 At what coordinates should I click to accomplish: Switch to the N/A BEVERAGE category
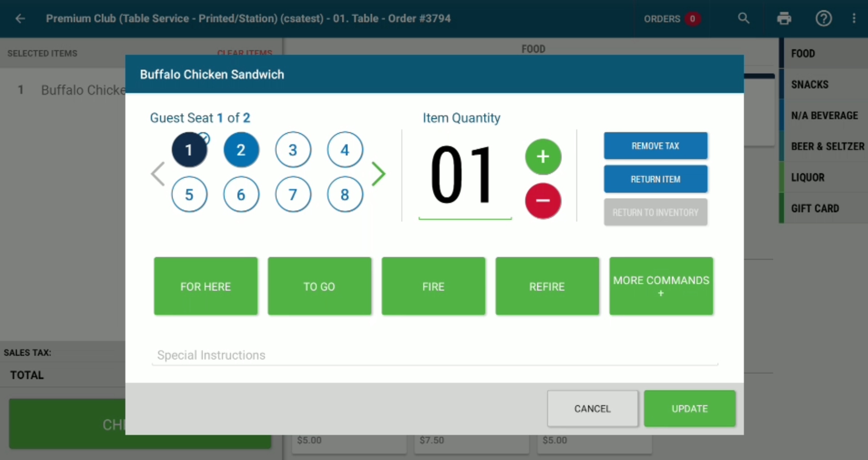tap(824, 115)
